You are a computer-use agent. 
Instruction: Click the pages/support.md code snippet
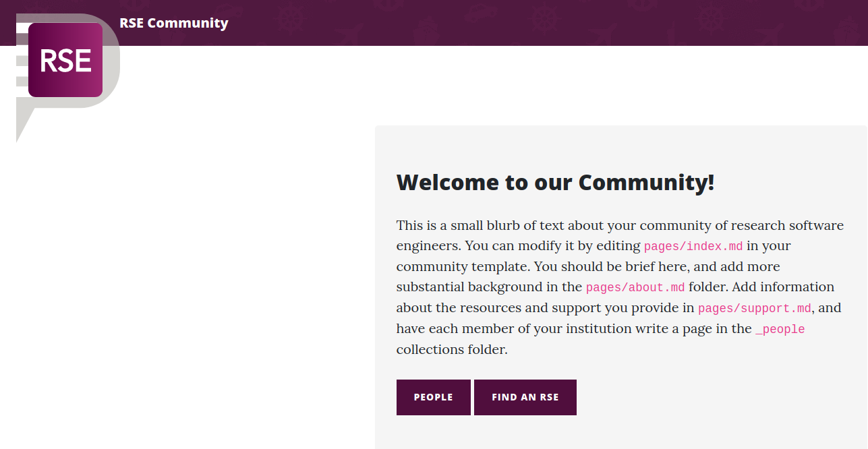click(755, 309)
